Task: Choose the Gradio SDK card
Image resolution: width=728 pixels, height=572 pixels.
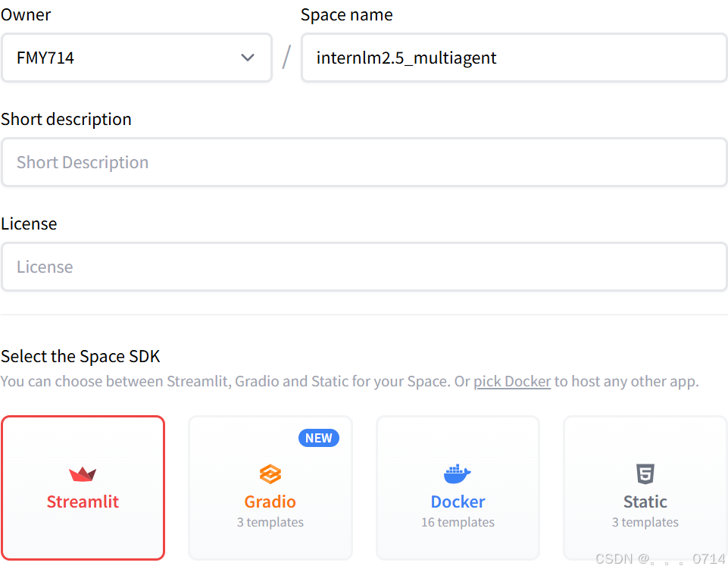Action: (x=270, y=487)
